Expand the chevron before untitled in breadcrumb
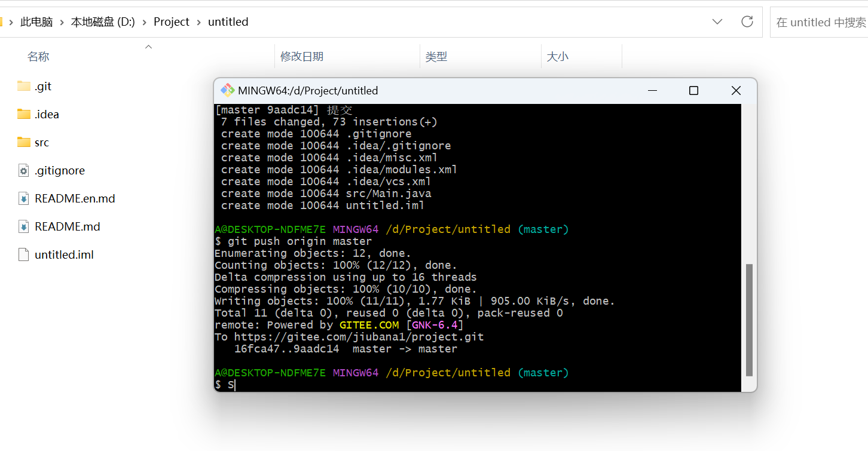The width and height of the screenshot is (868, 451). (x=199, y=22)
